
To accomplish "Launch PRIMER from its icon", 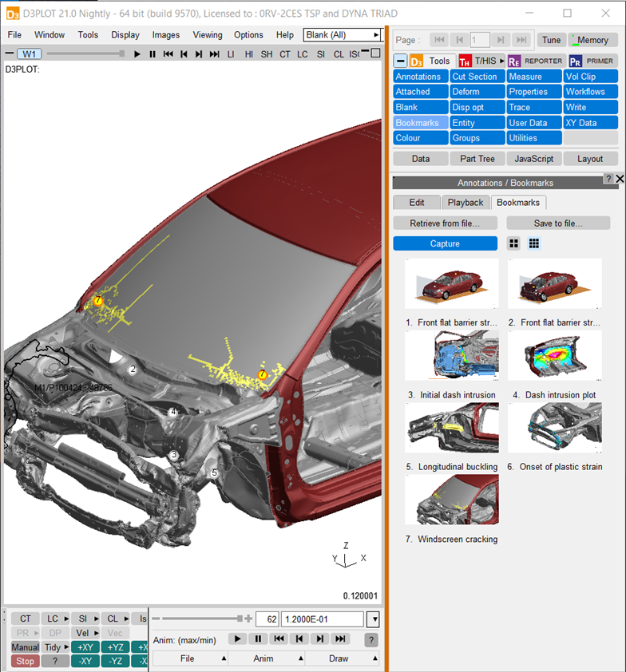I will (576, 61).
